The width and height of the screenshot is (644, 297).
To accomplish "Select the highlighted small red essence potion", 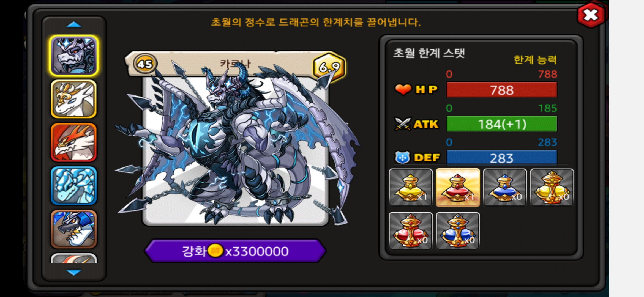I will click(x=458, y=187).
